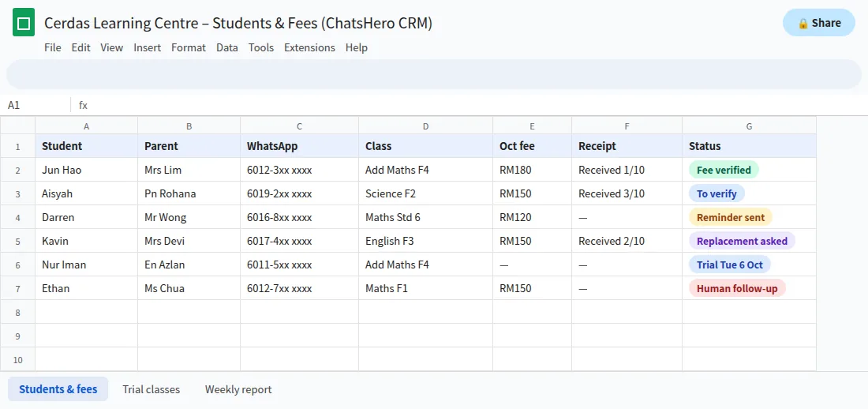Click the Student header cell
Screen dimensions: 868x409
pos(86,146)
